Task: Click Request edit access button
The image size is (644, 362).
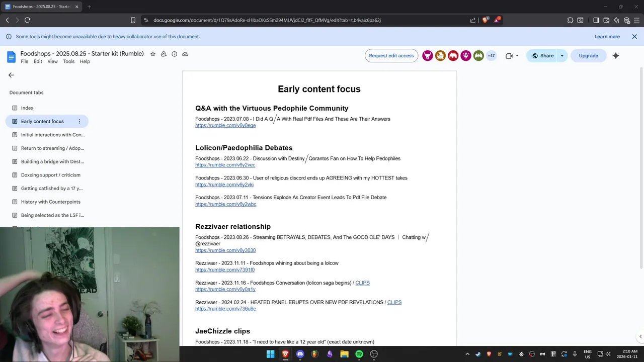Action: [x=391, y=56]
